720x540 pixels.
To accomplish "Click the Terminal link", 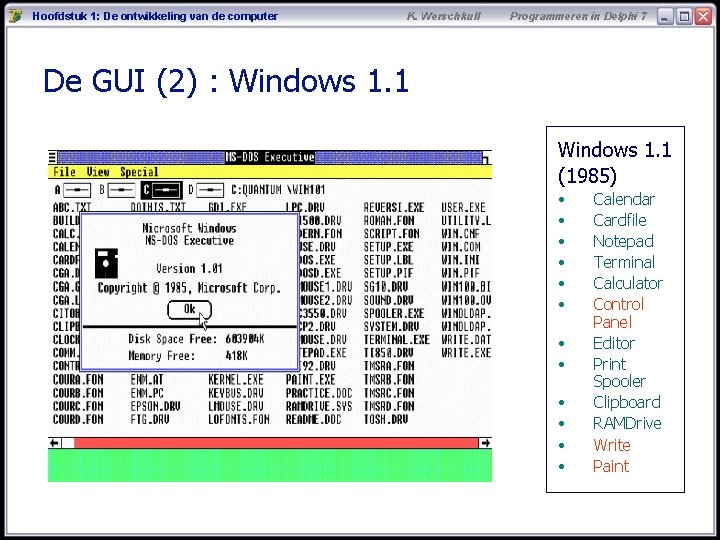I will pos(624,262).
